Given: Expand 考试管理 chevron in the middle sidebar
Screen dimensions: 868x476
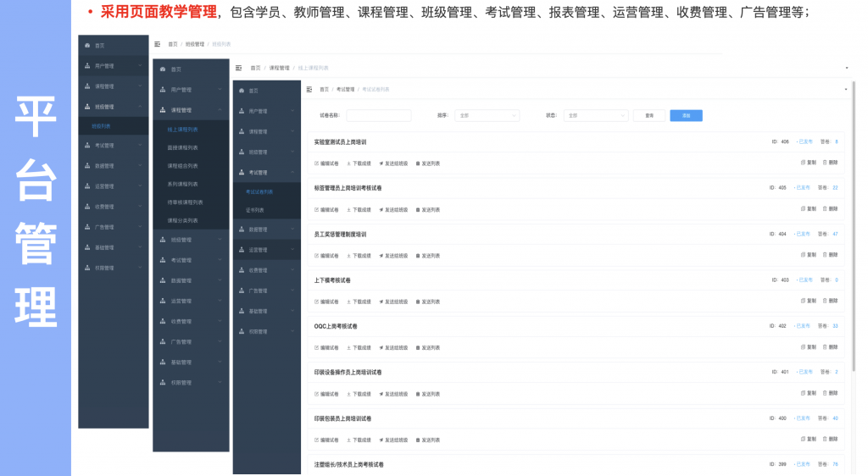Looking at the screenshot, I should click(x=220, y=260).
